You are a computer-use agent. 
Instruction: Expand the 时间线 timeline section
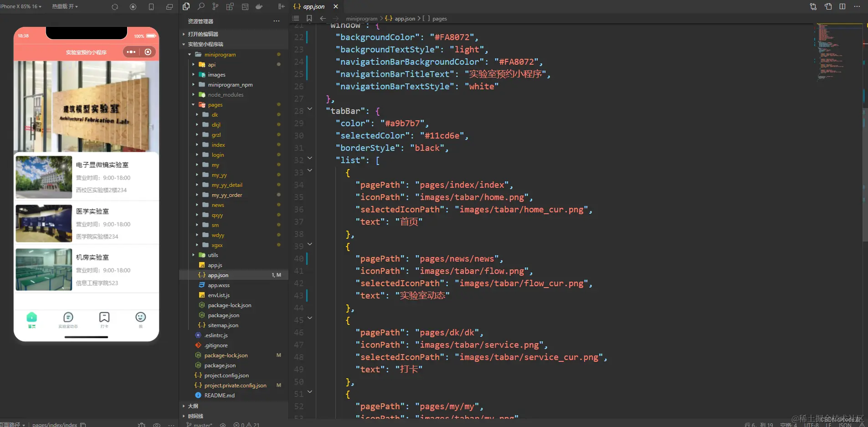(234, 416)
